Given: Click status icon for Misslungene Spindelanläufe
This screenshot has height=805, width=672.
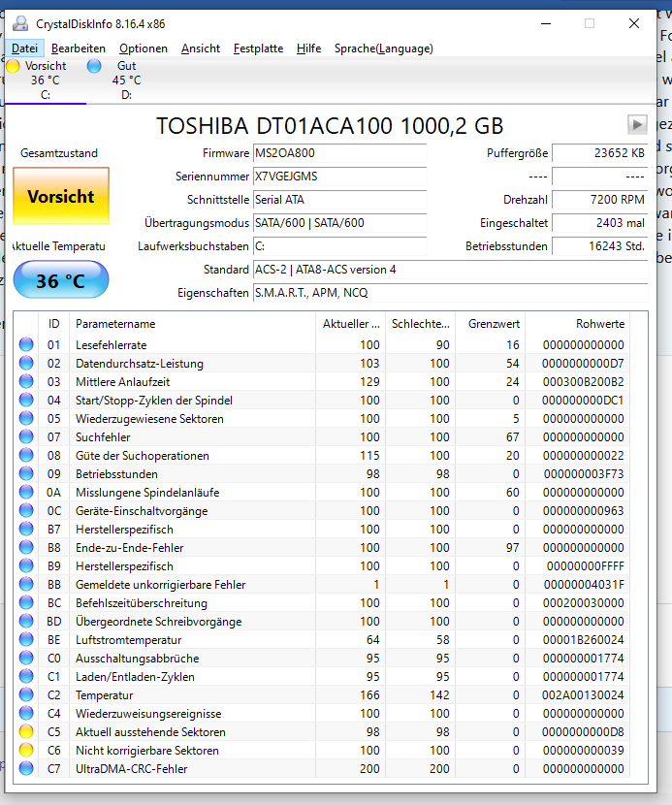Looking at the screenshot, I should tap(26, 493).
